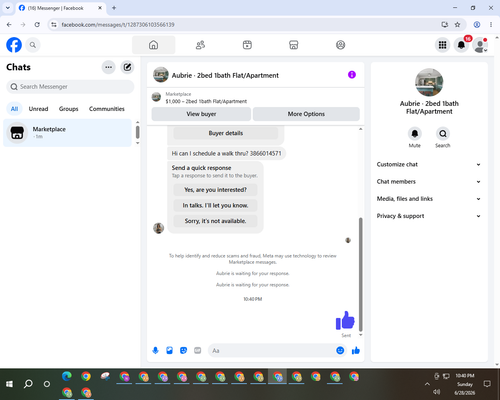
Task: Open the Marketplace chat in the list
Action: (67, 133)
